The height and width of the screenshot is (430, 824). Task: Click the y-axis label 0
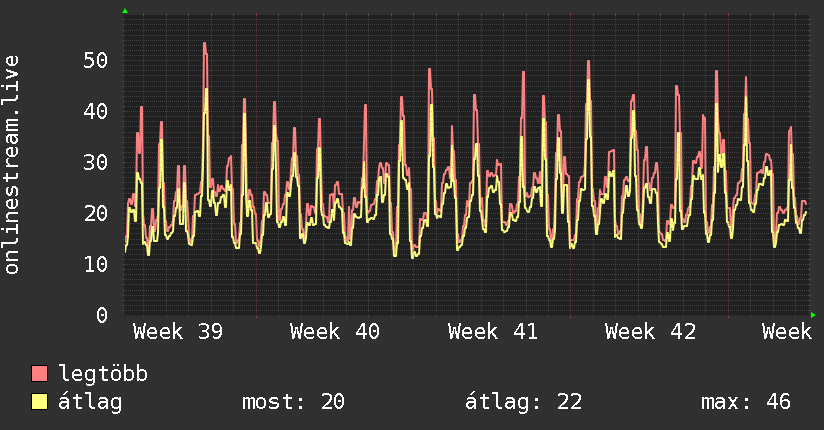(102, 315)
